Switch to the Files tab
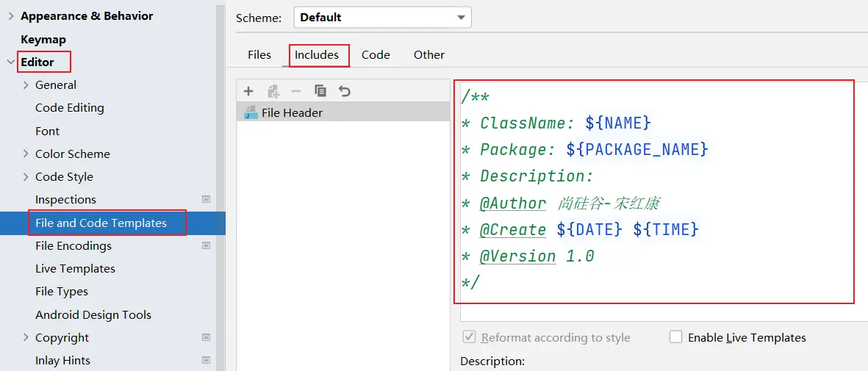The height and width of the screenshot is (371, 868). [259, 55]
